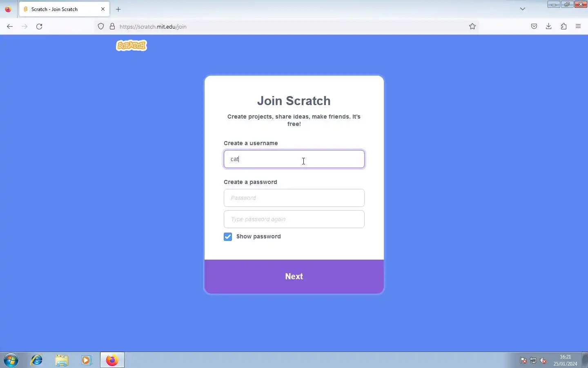This screenshot has height=368, width=588.
Task: Open Action Center flag tray icon
Action: (x=523, y=360)
